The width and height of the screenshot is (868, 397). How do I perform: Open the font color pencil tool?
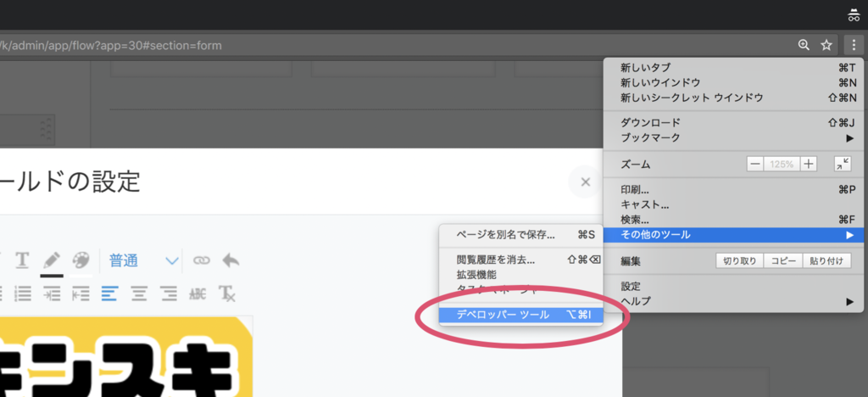(x=52, y=260)
